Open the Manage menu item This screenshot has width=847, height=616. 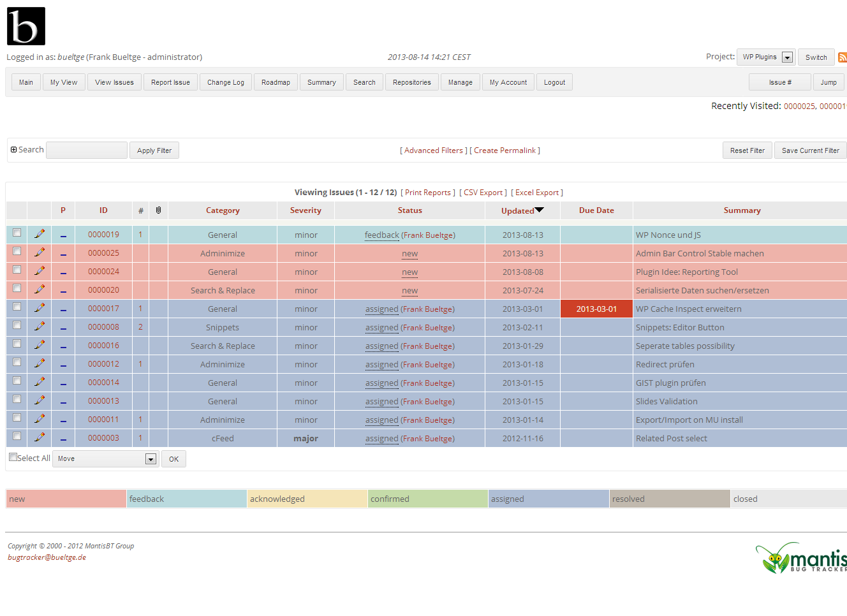[460, 82]
